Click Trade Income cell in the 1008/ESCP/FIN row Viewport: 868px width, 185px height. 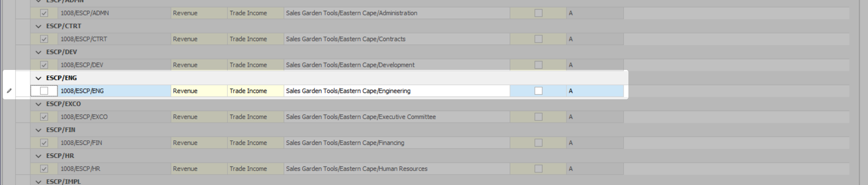coord(255,143)
